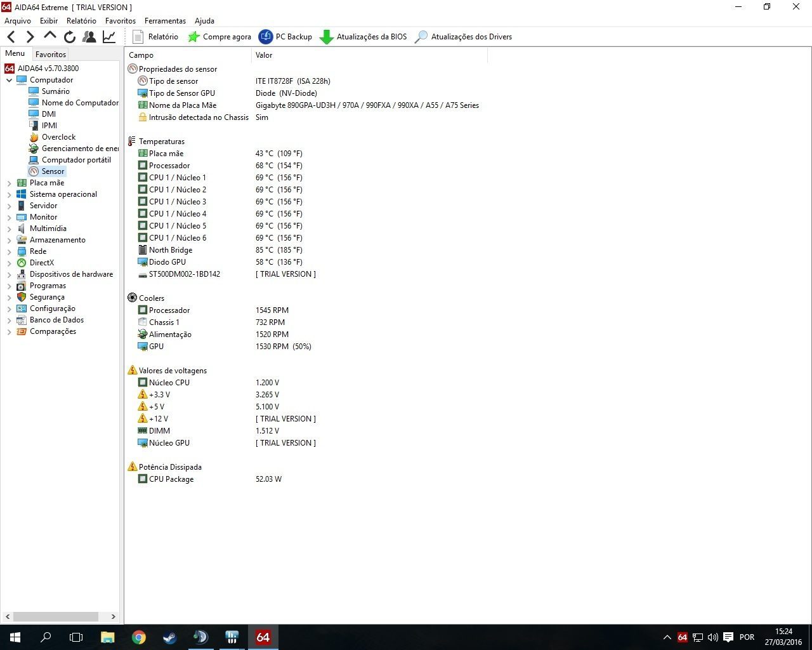The image size is (812, 650).
Task: Expand the Sistema operacional node
Action: click(x=9, y=194)
